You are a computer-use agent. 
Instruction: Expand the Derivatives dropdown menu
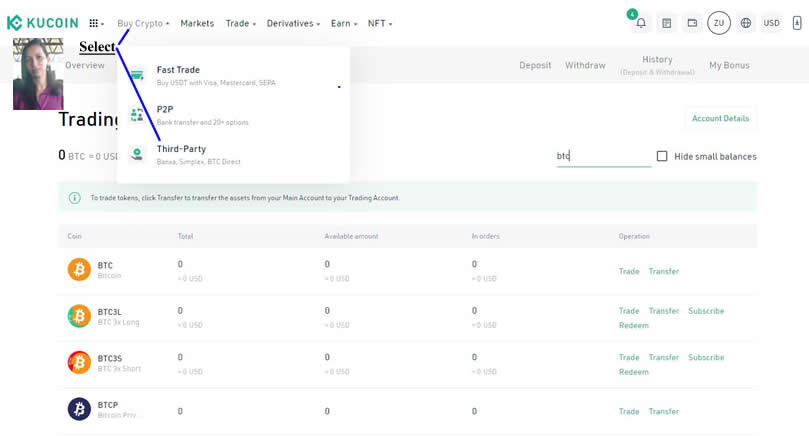point(293,23)
